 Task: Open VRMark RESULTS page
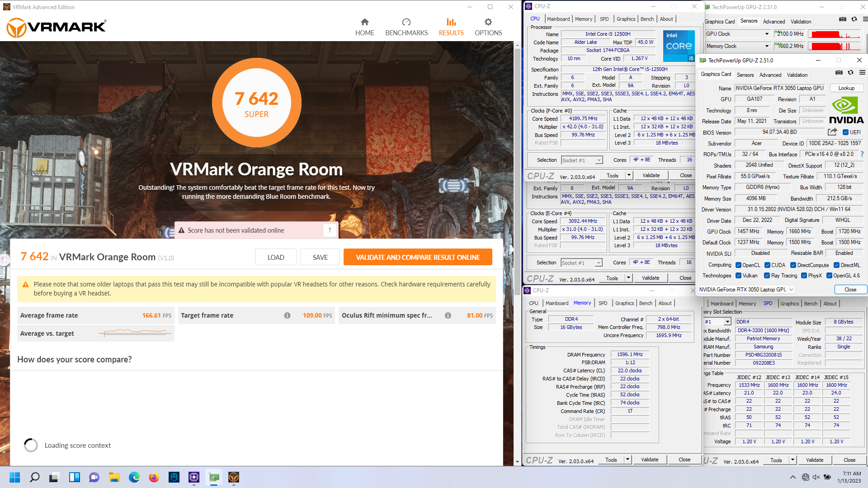coord(451,27)
